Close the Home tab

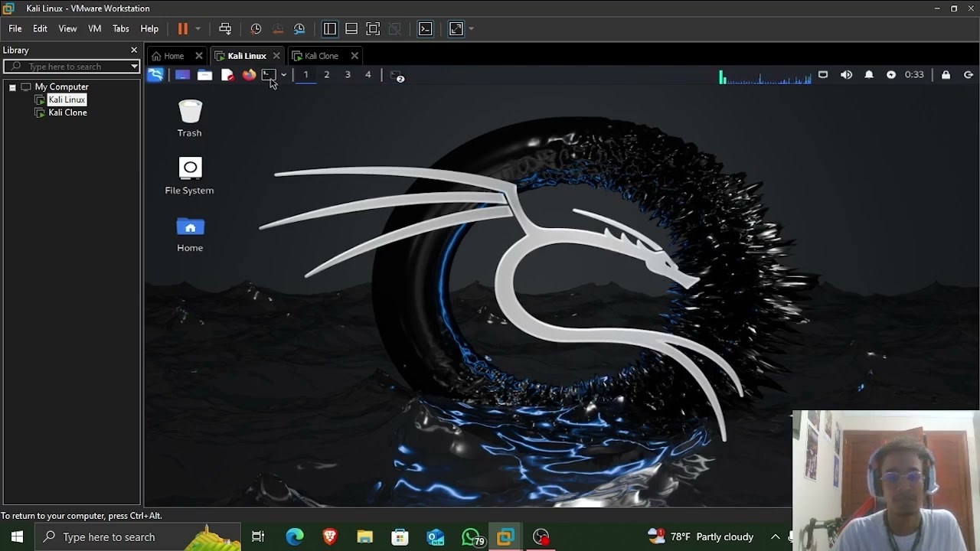pos(198,56)
